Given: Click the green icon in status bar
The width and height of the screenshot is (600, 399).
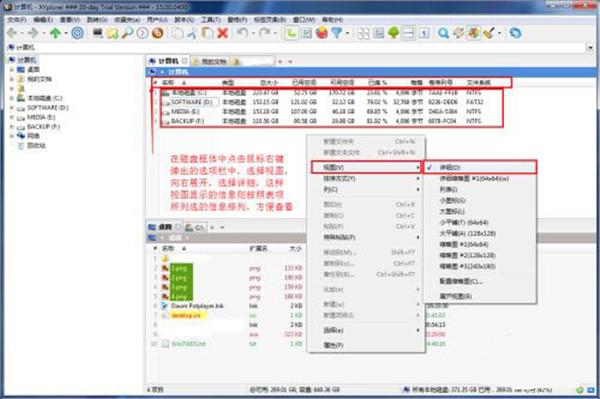Looking at the screenshot, I should coord(580,390).
